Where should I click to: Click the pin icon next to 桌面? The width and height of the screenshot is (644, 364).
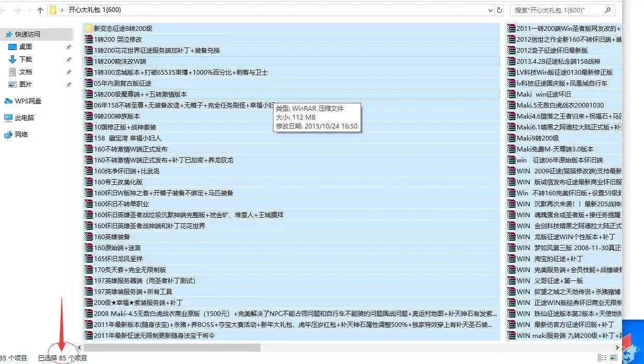(x=68, y=47)
